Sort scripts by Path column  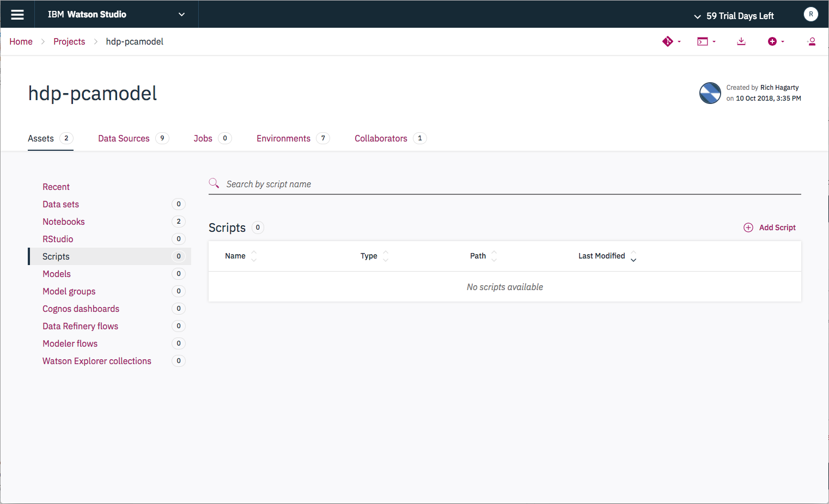pyautogui.click(x=483, y=256)
